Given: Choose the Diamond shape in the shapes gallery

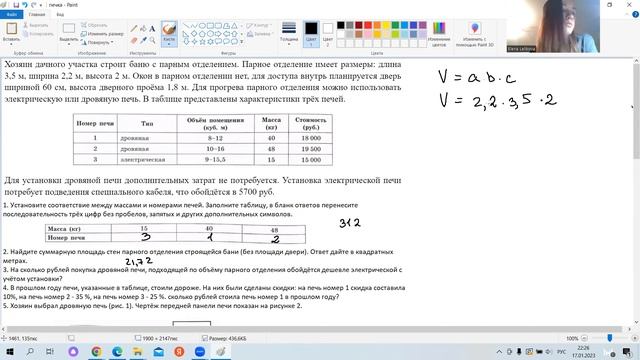Looking at the screenshot, I should tap(194, 34).
